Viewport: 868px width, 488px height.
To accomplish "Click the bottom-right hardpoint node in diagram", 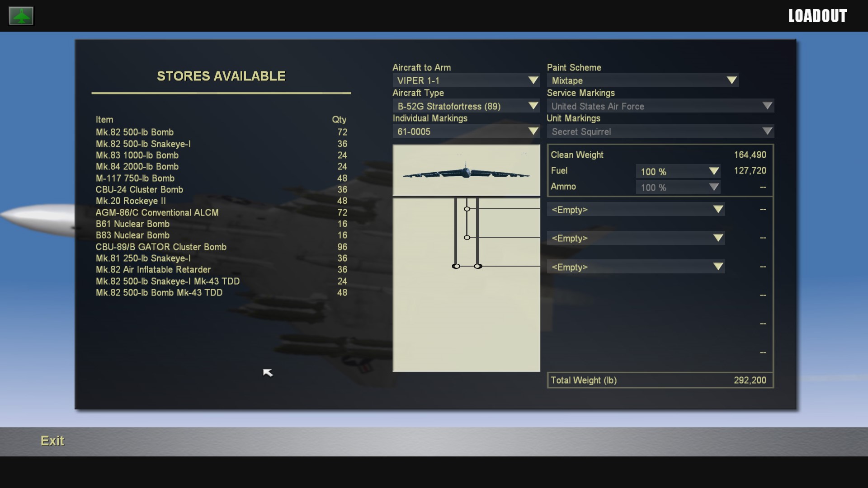I will [x=478, y=266].
